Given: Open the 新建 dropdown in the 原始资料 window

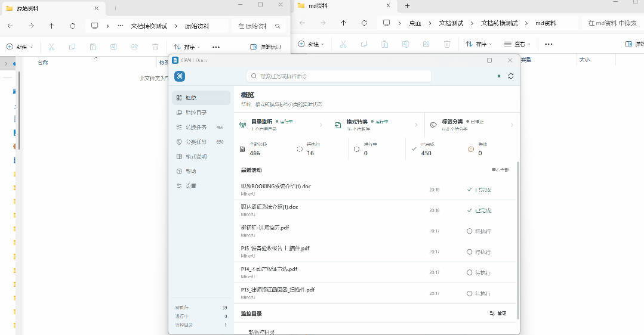Looking at the screenshot, I should point(20,47).
